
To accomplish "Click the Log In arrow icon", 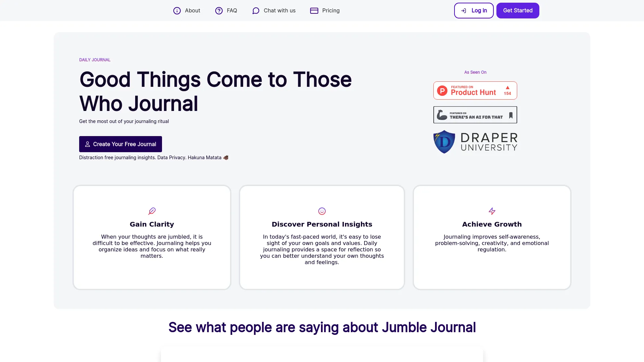I will (x=464, y=11).
